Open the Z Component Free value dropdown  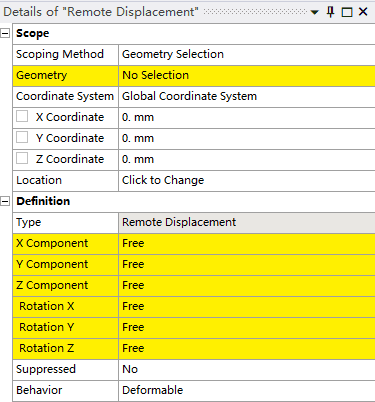(x=247, y=285)
